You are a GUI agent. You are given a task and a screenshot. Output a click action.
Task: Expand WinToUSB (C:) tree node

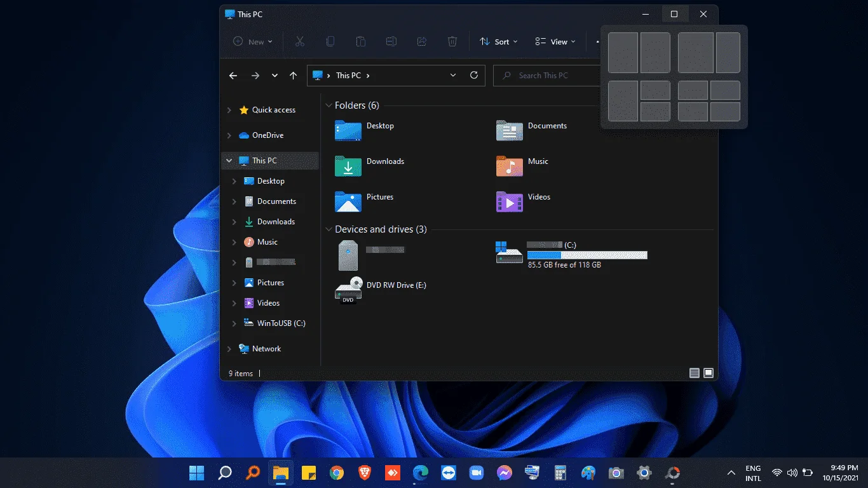(x=234, y=323)
